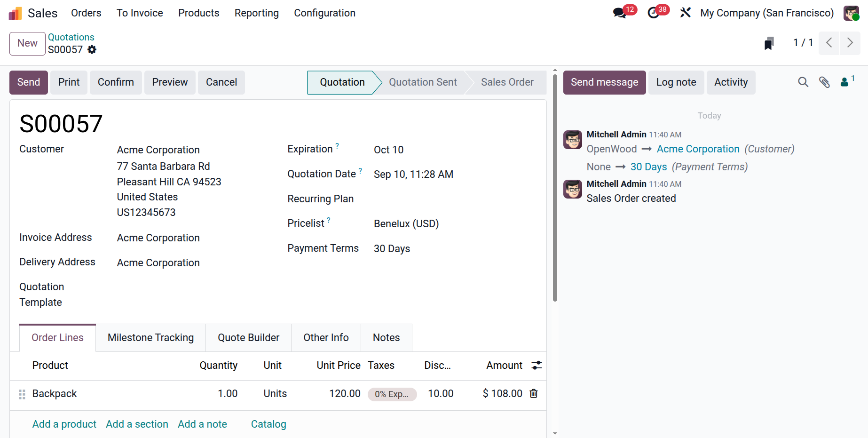Screen dimensions: 868x438
Task: Switch to the Milestone Tracking tab
Action: [150, 338]
